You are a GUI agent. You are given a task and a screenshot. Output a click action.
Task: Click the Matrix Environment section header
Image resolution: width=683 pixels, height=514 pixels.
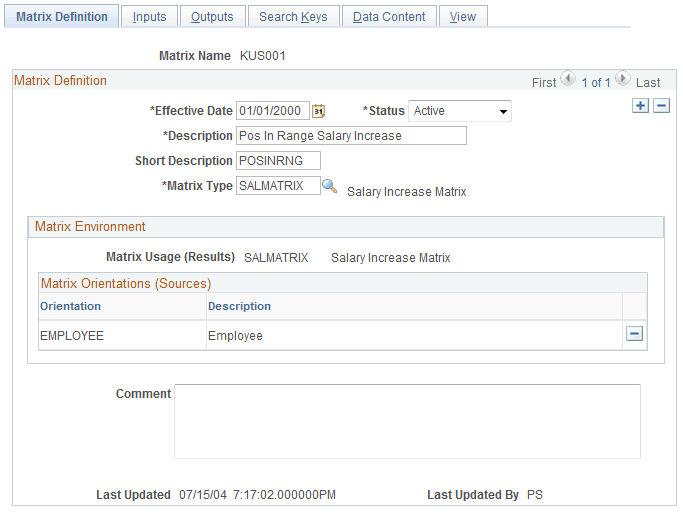click(x=346, y=227)
